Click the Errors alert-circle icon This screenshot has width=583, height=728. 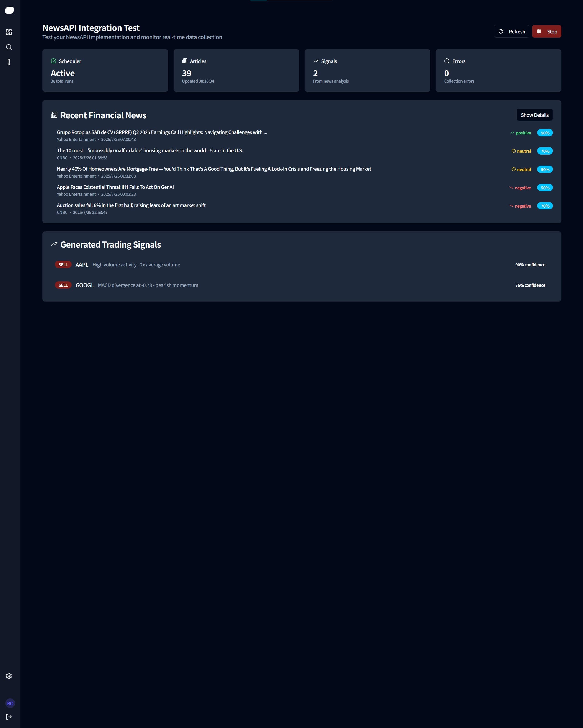(447, 61)
